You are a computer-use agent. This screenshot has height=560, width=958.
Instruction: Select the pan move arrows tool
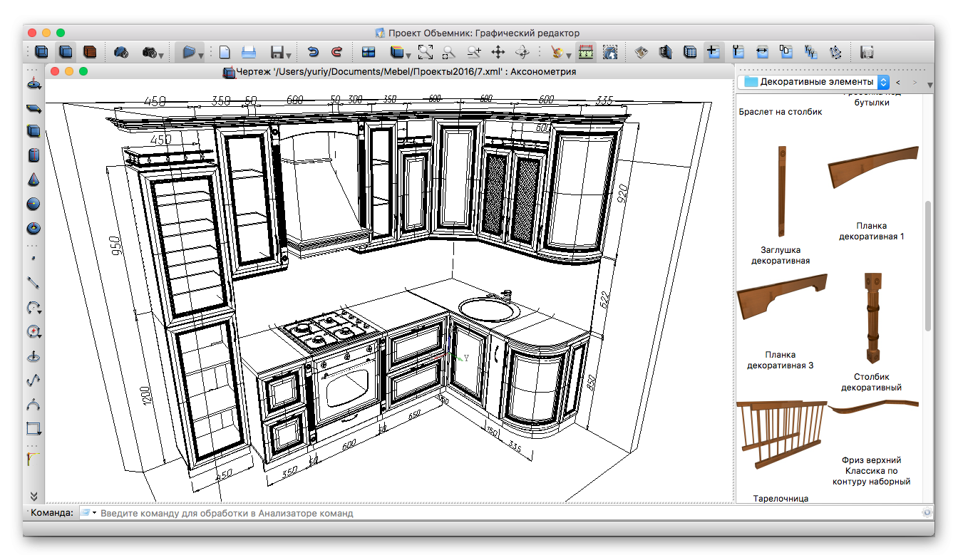coord(498,52)
